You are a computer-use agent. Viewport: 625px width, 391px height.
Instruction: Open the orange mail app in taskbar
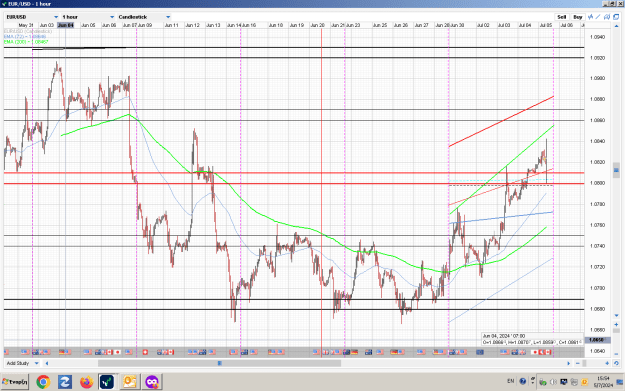(x=130, y=382)
